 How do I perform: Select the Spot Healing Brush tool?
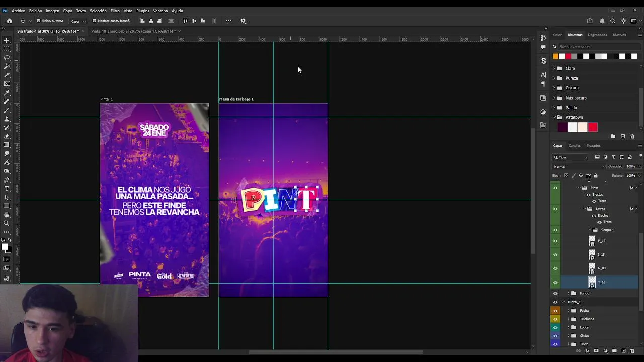tap(7, 102)
